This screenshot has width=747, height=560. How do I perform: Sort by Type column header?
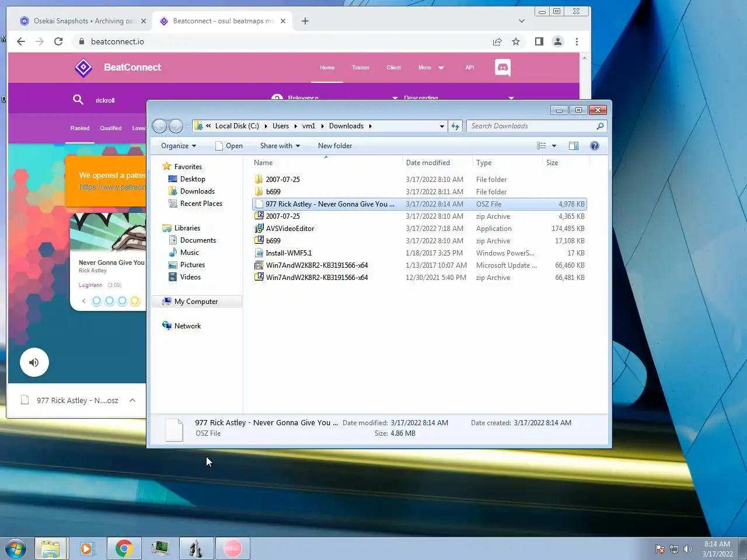507,163
